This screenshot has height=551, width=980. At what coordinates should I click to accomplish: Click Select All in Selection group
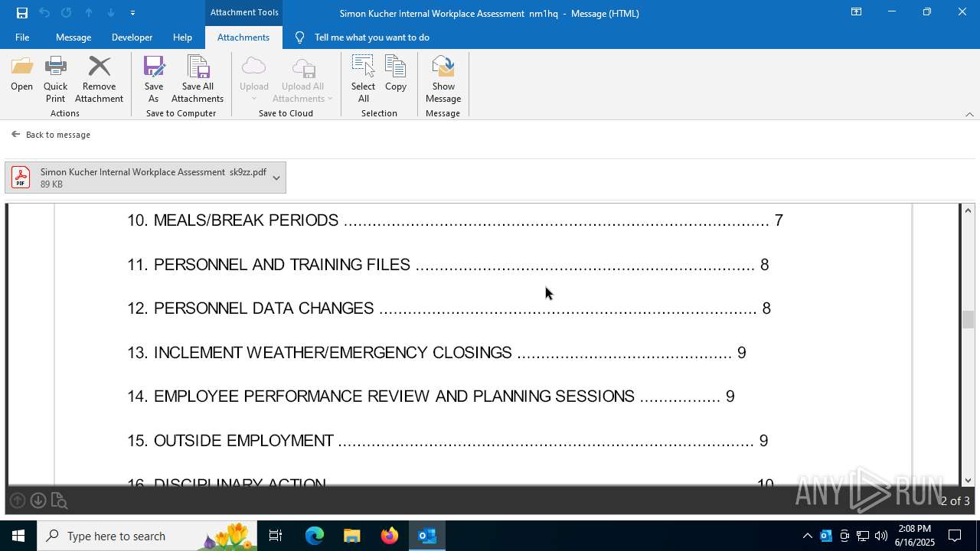(x=363, y=79)
